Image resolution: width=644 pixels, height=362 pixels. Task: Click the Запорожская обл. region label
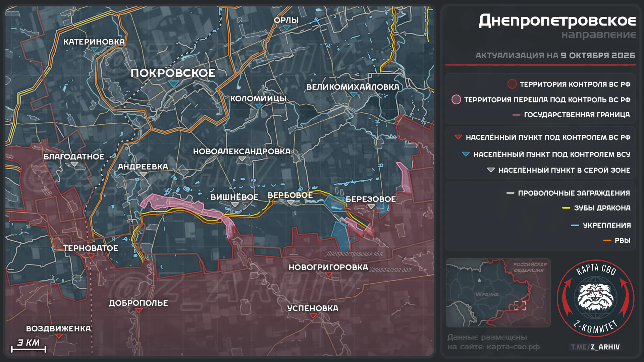tap(390, 269)
